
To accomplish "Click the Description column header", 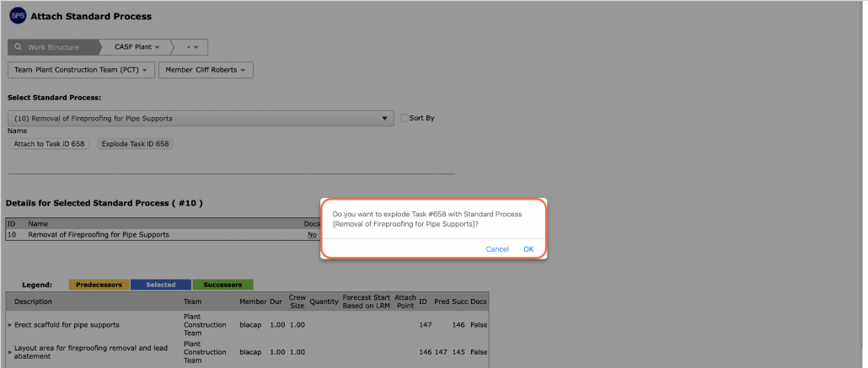I will click(x=33, y=301).
